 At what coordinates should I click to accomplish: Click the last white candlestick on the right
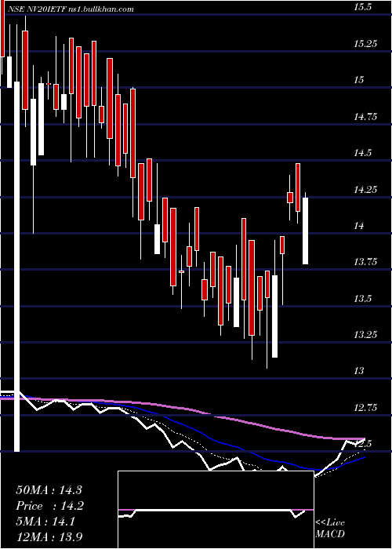coord(305,231)
